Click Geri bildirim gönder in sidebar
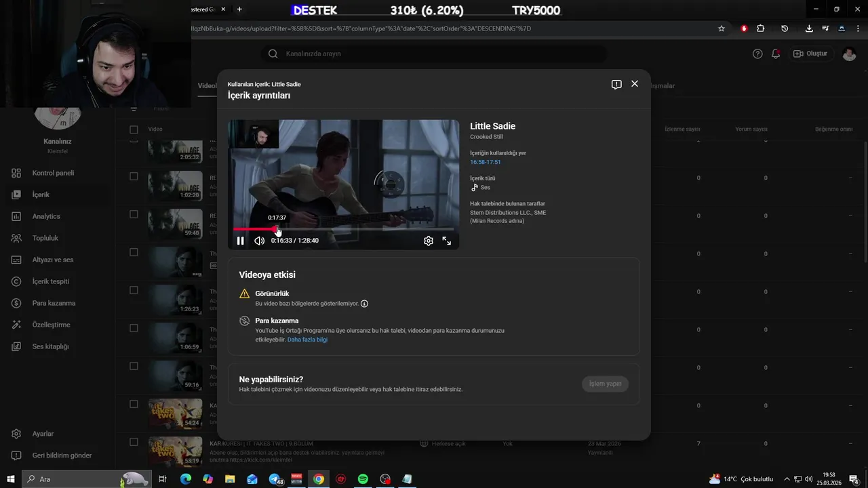 [x=62, y=455]
